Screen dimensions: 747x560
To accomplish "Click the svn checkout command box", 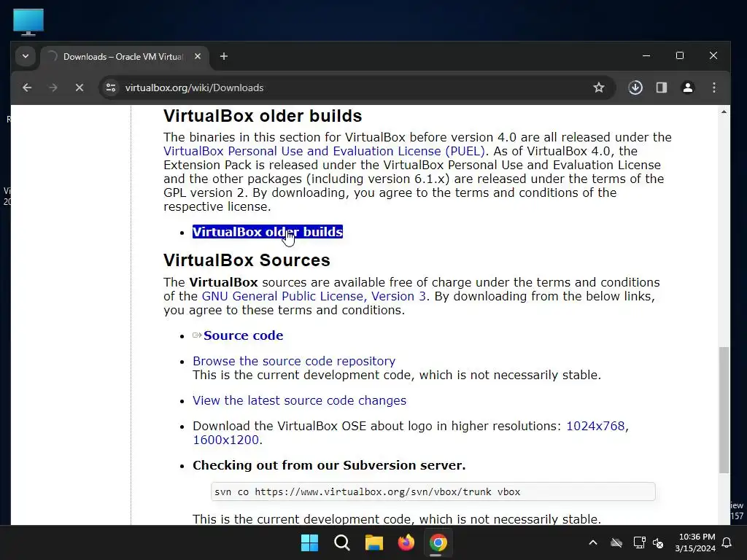I will [x=433, y=491].
